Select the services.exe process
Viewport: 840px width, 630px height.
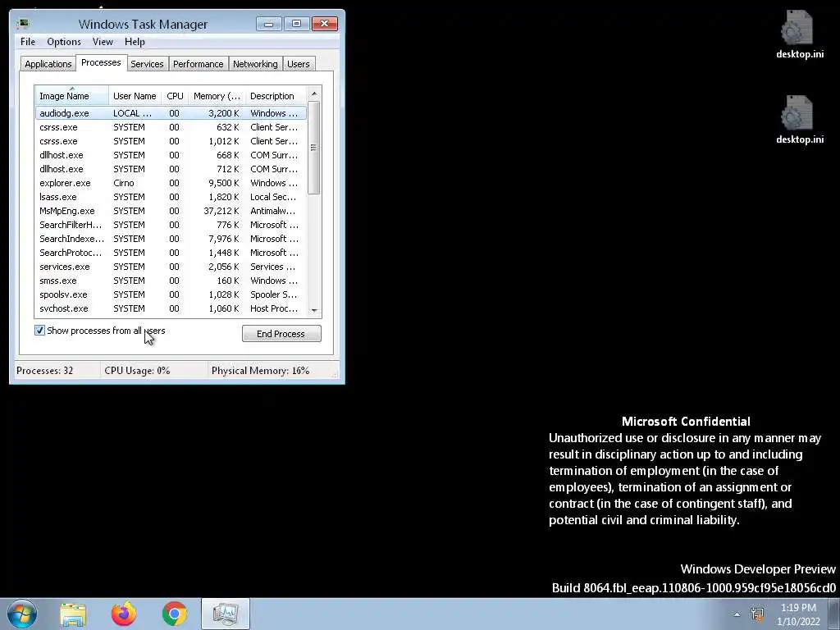pos(171,267)
